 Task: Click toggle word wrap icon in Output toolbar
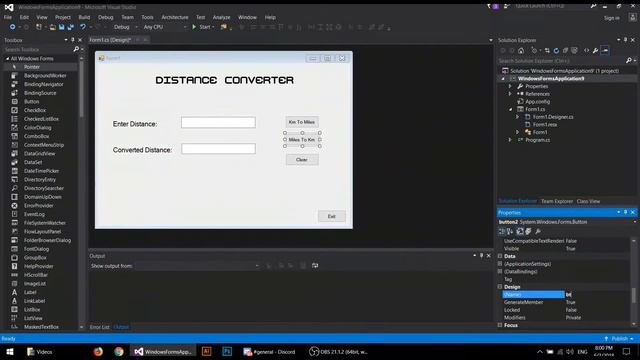tap(315, 266)
